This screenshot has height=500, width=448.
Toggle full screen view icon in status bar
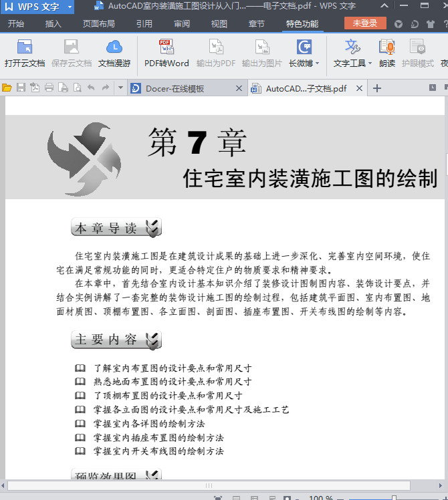pyautogui.click(x=217, y=498)
